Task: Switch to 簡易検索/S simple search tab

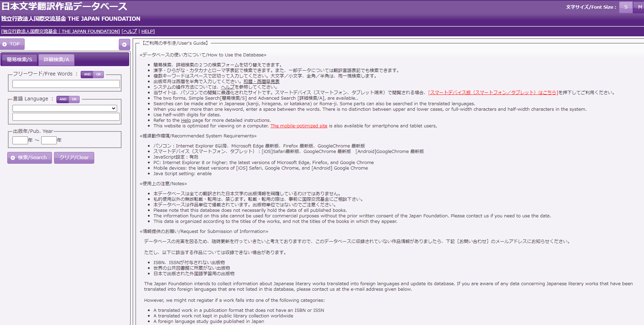Action: click(x=19, y=60)
